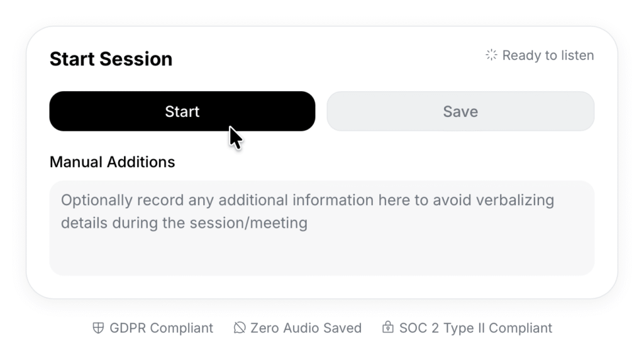This screenshot has height=363, width=644.
Task: Click the Start Session heading
Action: click(x=111, y=59)
